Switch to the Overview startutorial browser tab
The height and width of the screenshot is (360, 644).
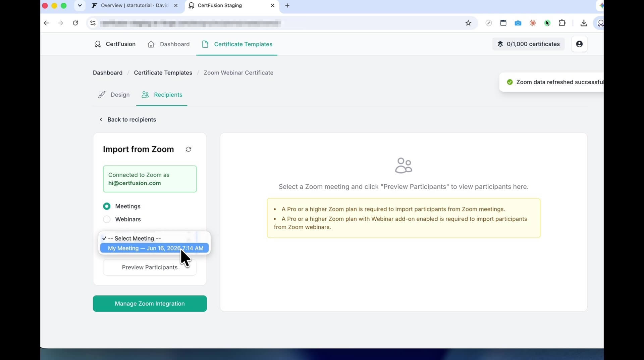pos(134,5)
